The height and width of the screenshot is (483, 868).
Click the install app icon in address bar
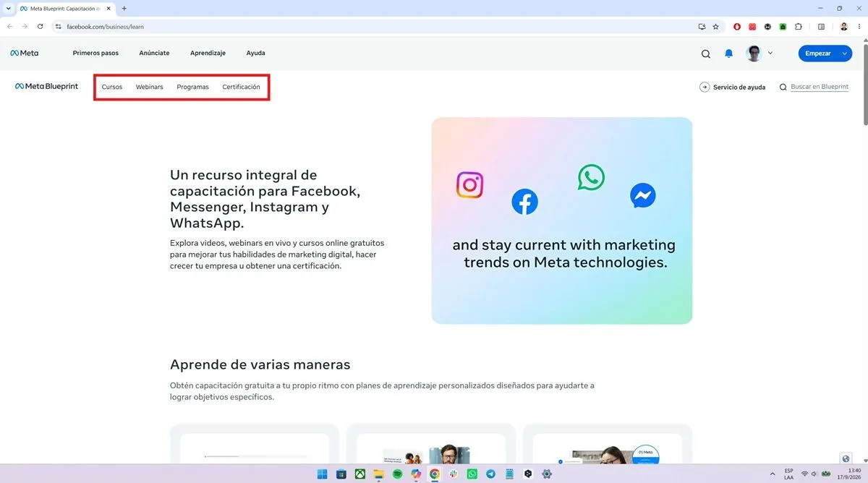702,26
